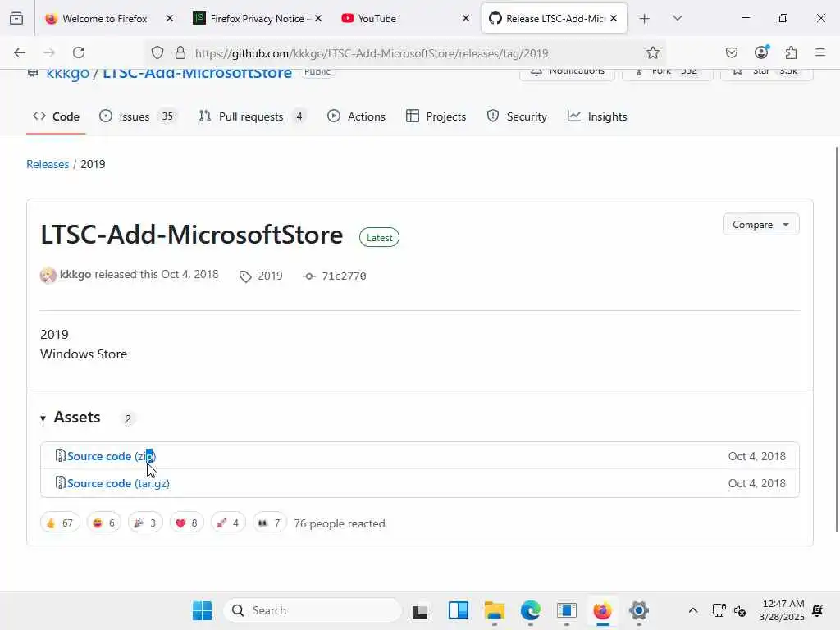Switch to the Welcome to Firefox tab
The image size is (840, 630).
tap(104, 19)
